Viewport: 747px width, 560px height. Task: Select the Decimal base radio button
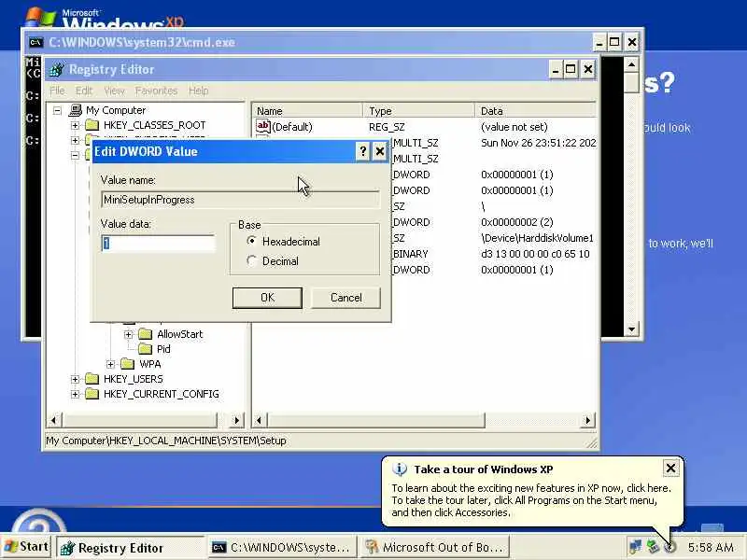point(251,261)
